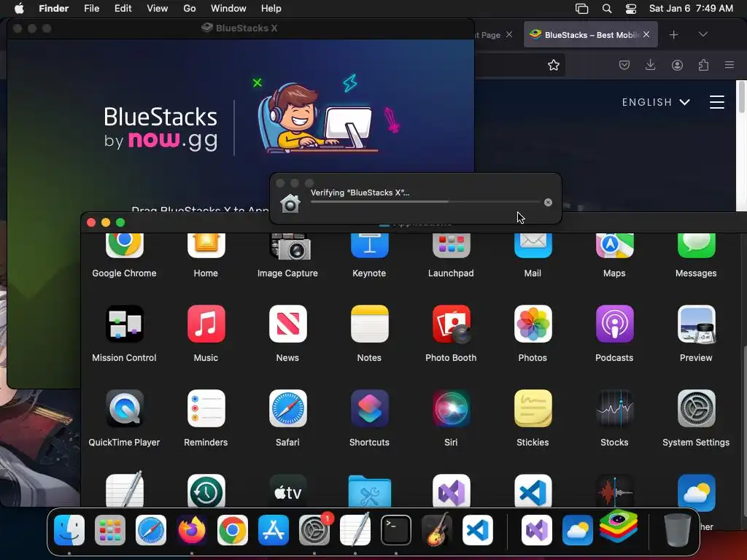Open Image Capture app icon
This screenshot has height=560, width=747.
click(x=290, y=246)
